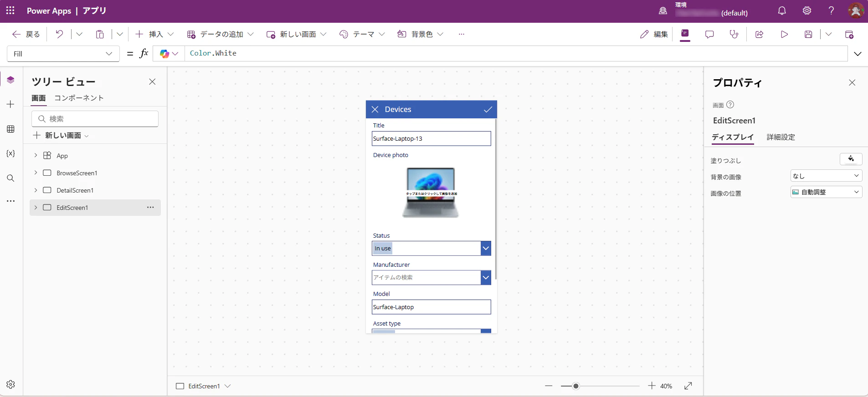This screenshot has height=397, width=868.
Task: Zoom out with the minus button
Action: click(549, 386)
